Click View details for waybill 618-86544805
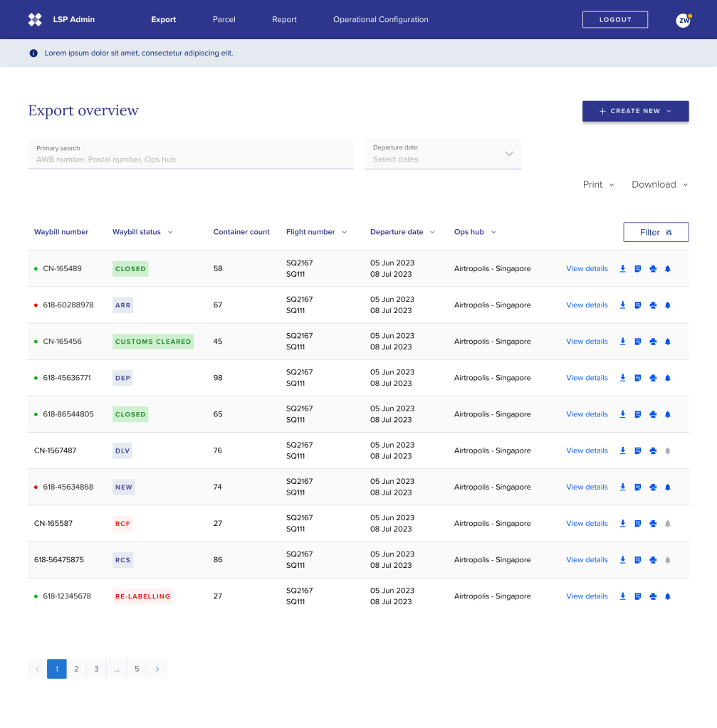Image resolution: width=717 pixels, height=728 pixels. pos(587,414)
